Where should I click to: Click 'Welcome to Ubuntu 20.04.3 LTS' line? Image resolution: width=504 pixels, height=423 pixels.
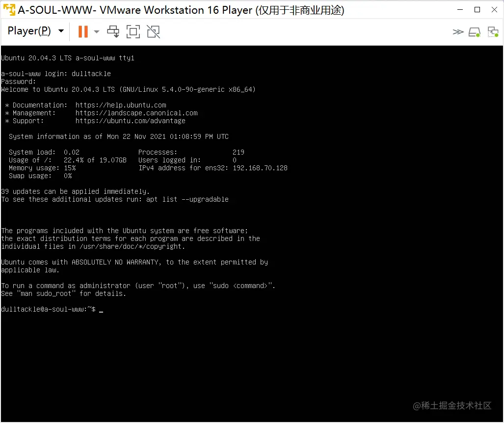(128, 89)
